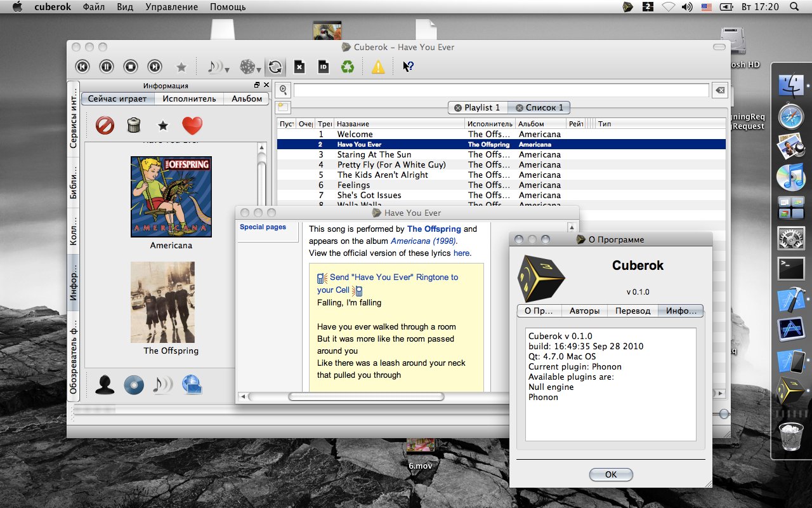Click the Americana album cover thumbnail
Viewport: 812px width, 508px height.
tap(171, 197)
